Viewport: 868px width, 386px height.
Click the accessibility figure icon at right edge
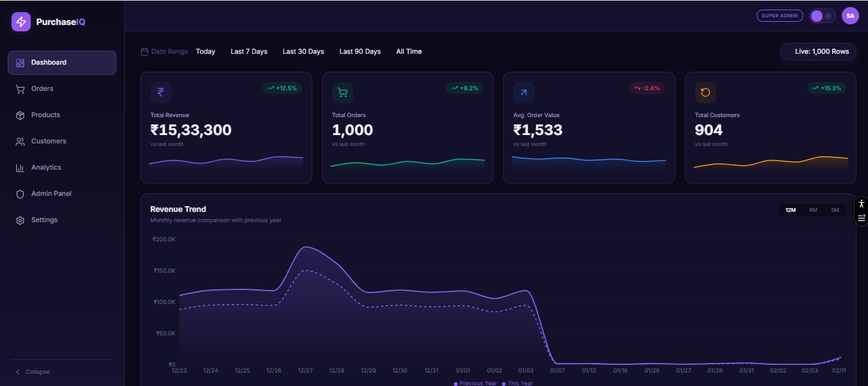tap(862, 204)
